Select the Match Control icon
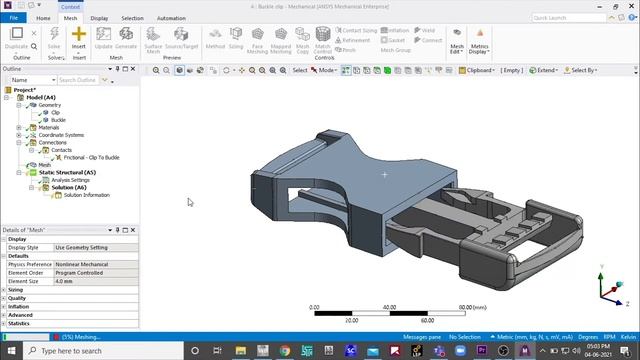640x360 pixels. (x=323, y=34)
